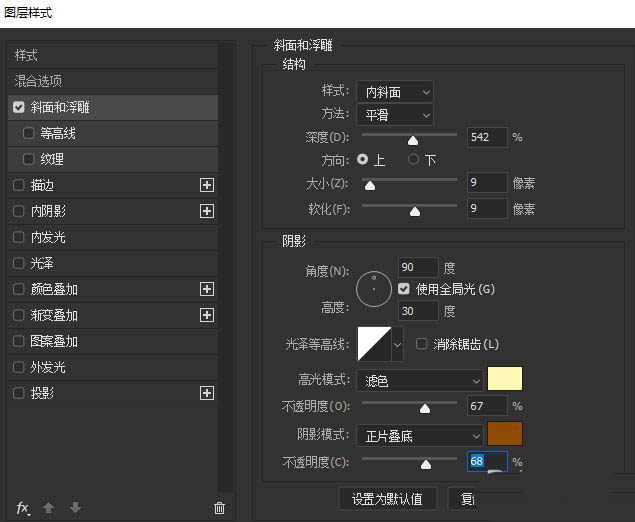Open the 光泽等高线 picker arrow

tap(397, 344)
